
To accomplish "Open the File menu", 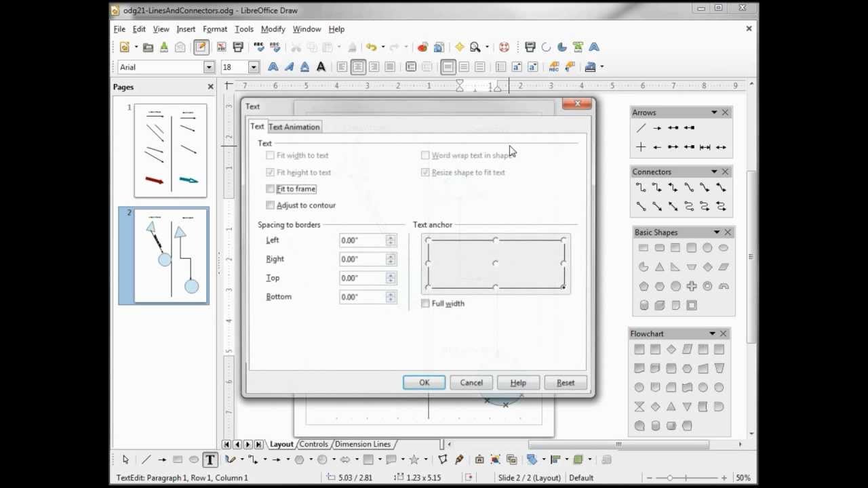I will click(x=119, y=29).
